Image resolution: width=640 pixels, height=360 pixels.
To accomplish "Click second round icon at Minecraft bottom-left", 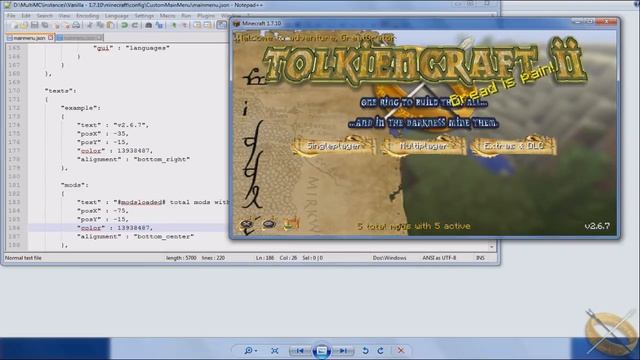I will (269, 224).
